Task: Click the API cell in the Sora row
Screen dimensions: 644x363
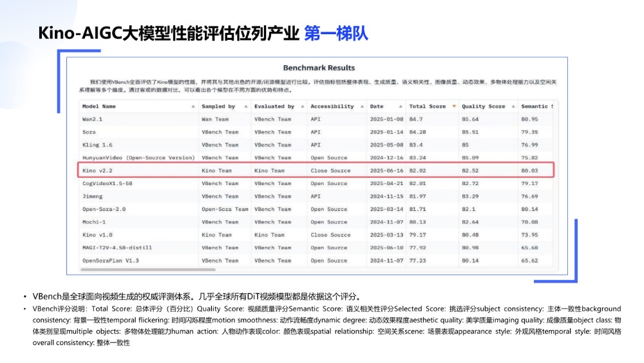Action: click(316, 132)
